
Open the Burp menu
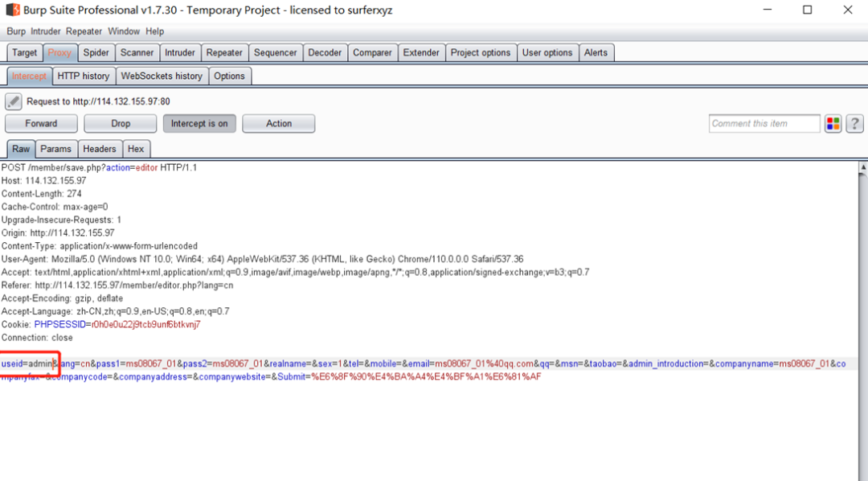[x=16, y=31]
